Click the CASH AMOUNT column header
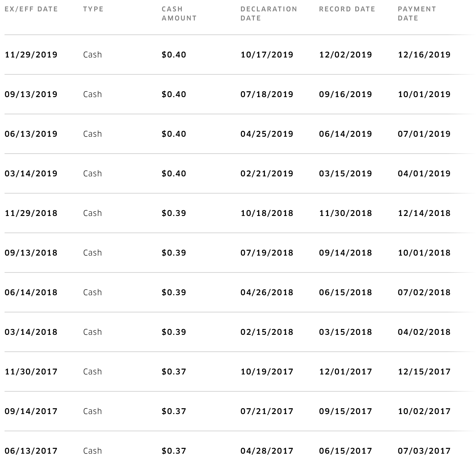The width and height of the screenshot is (476, 467). coord(179,14)
